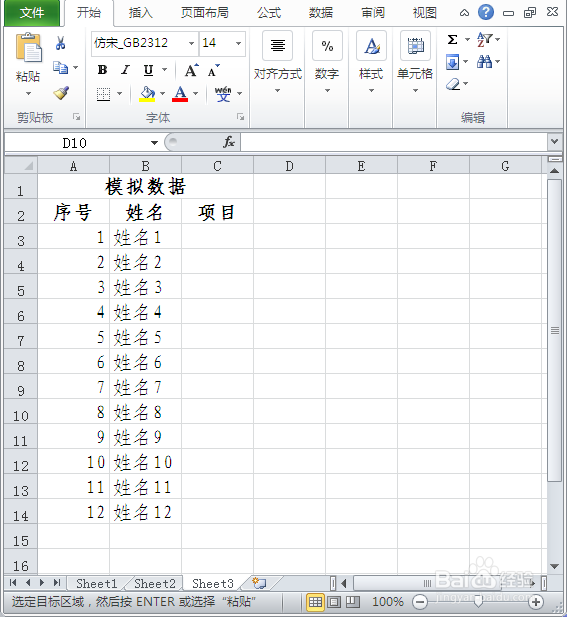Click the Clear eraser icon
The image size is (567, 617).
tap(453, 84)
